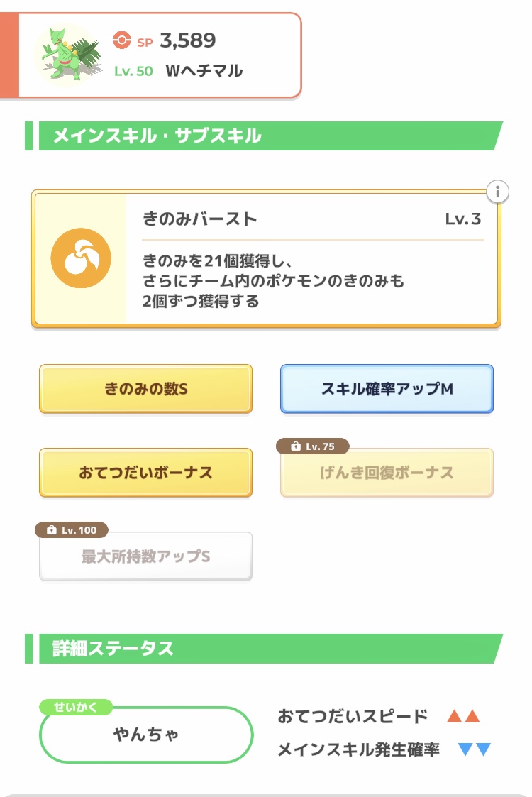
Task: Open the きのみバースト main skill card
Action: point(312,259)
